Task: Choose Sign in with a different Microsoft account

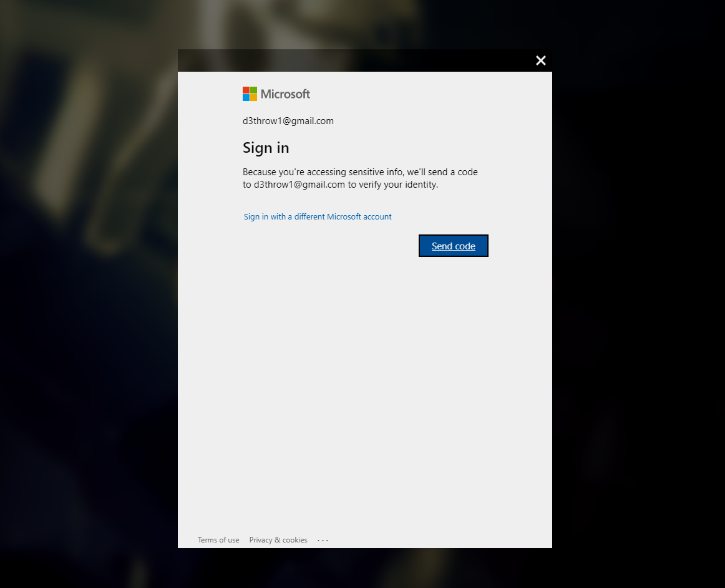Action: (x=318, y=216)
